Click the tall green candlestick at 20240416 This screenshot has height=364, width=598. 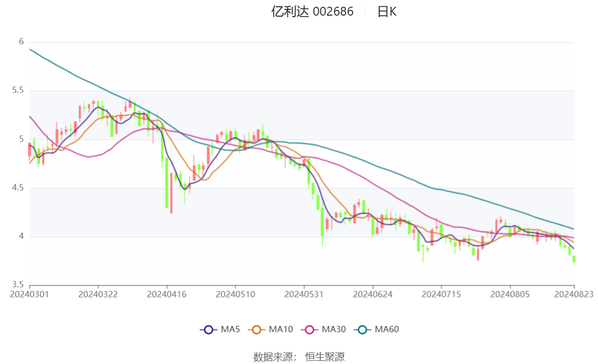click(x=167, y=182)
